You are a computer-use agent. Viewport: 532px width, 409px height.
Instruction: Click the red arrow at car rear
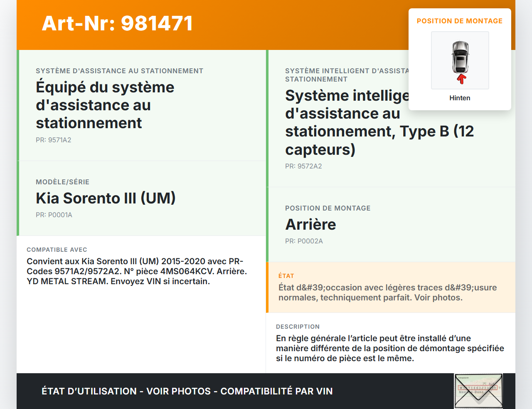click(461, 79)
